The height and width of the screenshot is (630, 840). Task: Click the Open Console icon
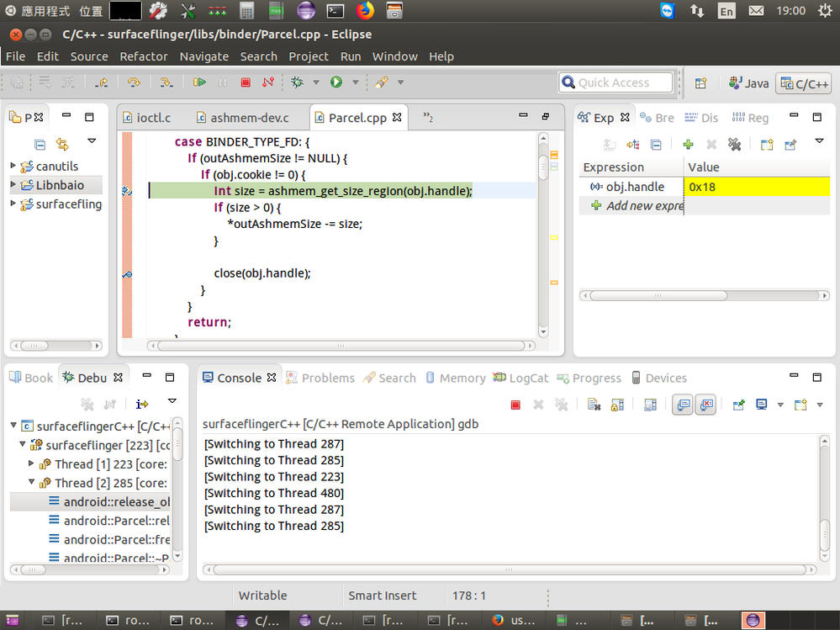[800, 405]
